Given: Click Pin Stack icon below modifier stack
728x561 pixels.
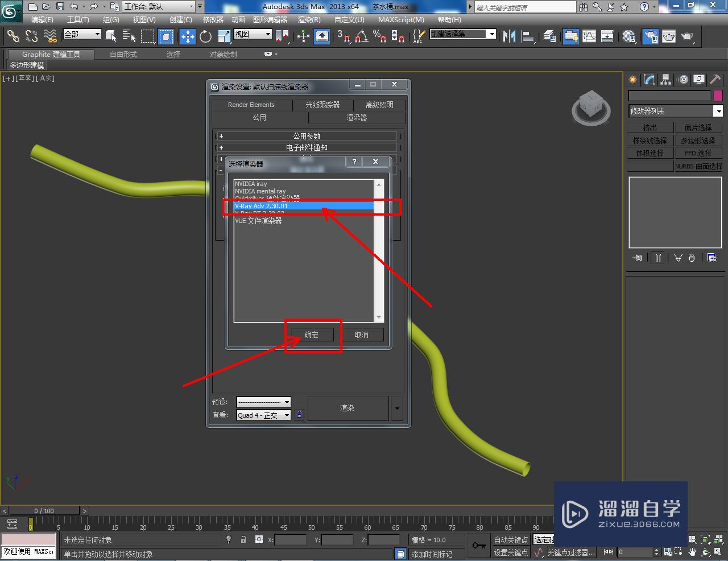Looking at the screenshot, I should click(637, 258).
